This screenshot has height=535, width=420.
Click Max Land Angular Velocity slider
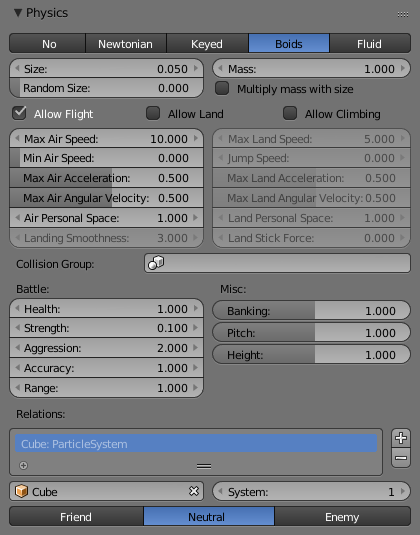click(x=312, y=198)
